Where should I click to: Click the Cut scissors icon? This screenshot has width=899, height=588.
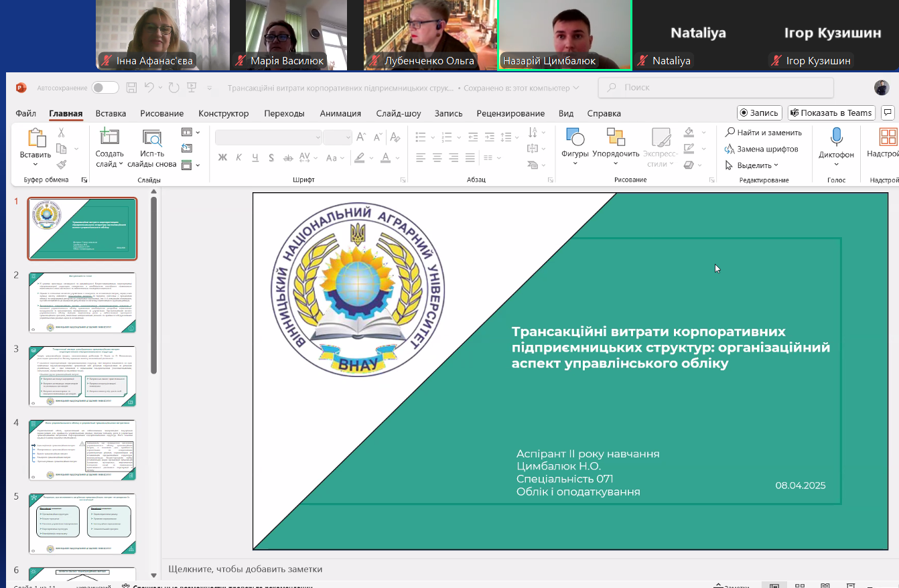click(61, 133)
